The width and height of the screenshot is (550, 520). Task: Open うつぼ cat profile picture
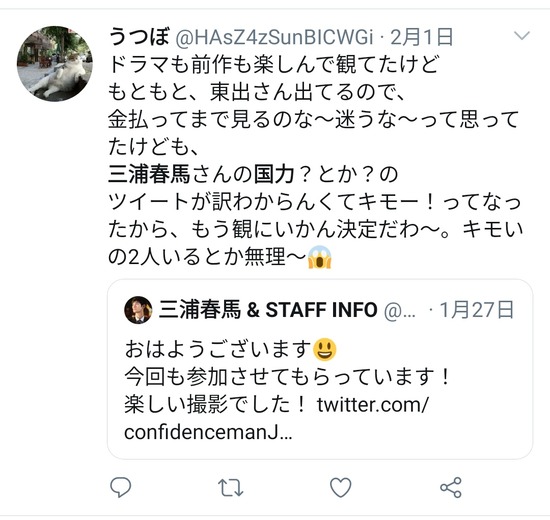pyautogui.click(x=55, y=64)
